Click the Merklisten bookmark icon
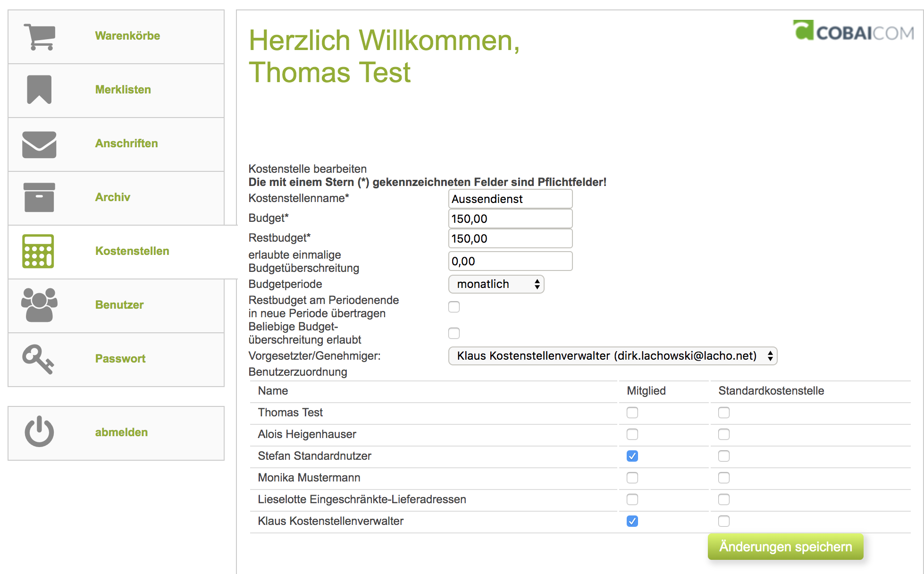924x574 pixels. pos(38,90)
